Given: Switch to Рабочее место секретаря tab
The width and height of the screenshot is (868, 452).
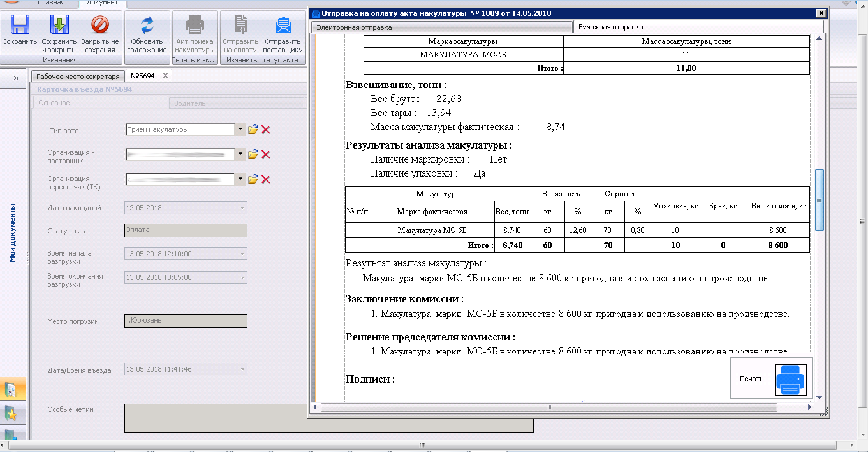Looking at the screenshot, I should pos(78,76).
